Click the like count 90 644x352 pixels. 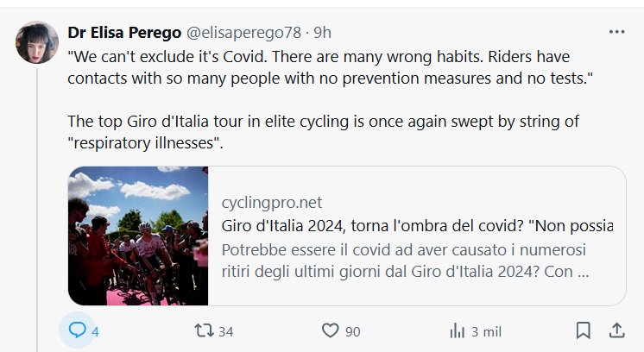352,331
